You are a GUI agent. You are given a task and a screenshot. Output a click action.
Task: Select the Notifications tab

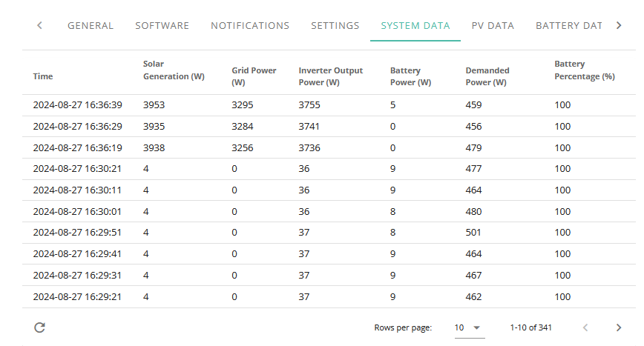click(x=250, y=25)
